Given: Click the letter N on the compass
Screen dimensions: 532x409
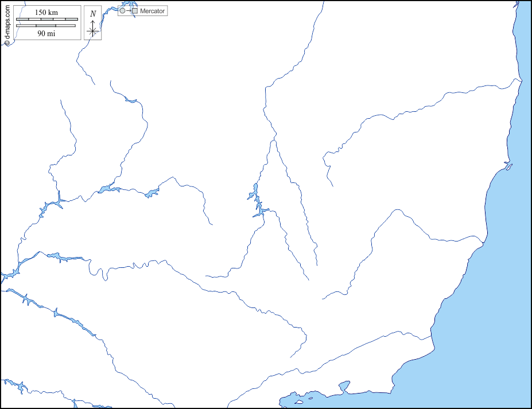Looking at the screenshot, I should pyautogui.click(x=93, y=14).
